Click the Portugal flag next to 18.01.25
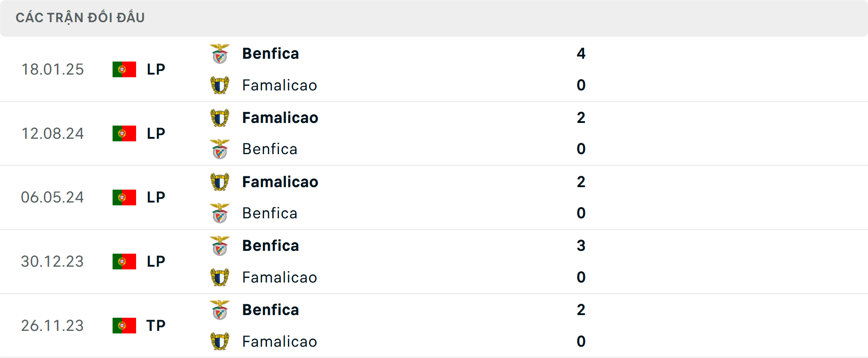The image size is (868, 358). [124, 69]
